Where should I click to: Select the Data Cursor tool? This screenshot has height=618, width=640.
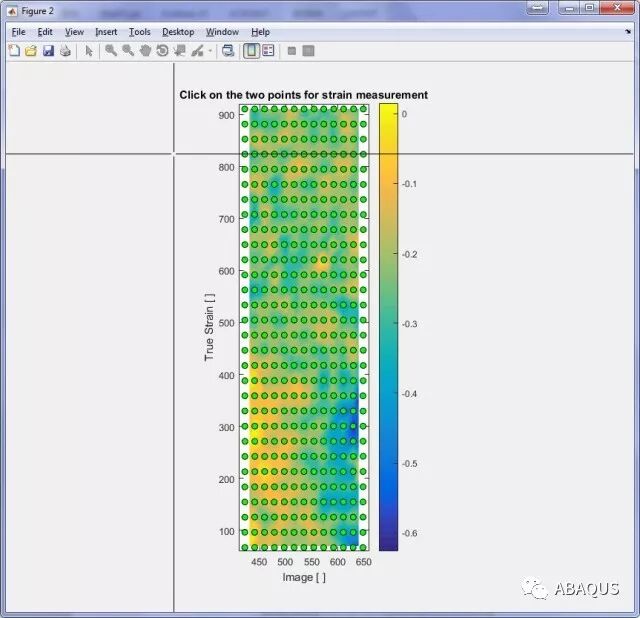(x=180, y=51)
